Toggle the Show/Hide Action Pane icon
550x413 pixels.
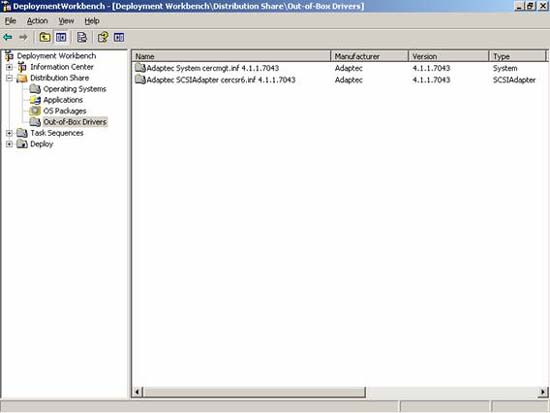(119, 37)
